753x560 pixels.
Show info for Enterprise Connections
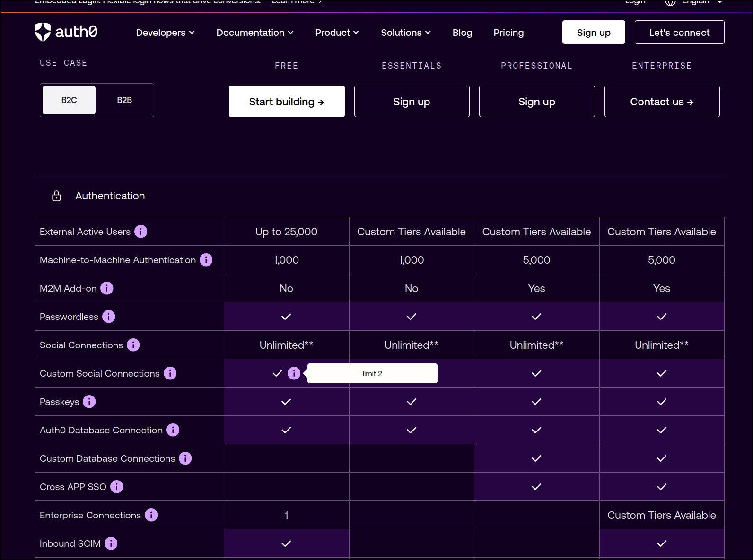(x=151, y=515)
